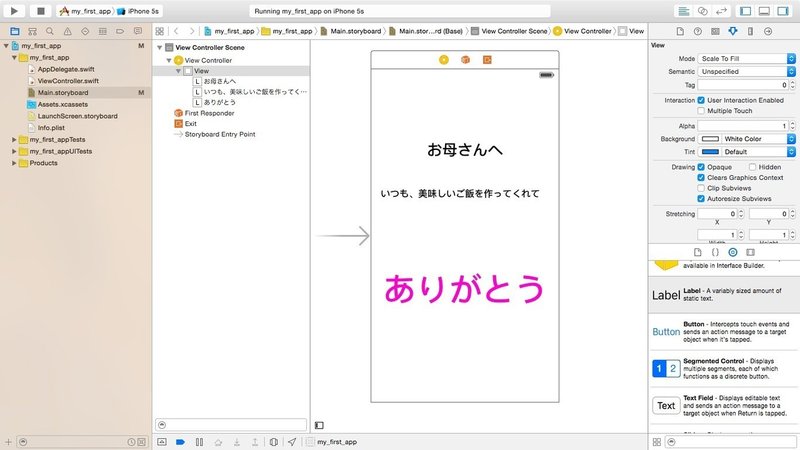
Task: Go forward with the jump bar right arrow
Action: point(191,31)
